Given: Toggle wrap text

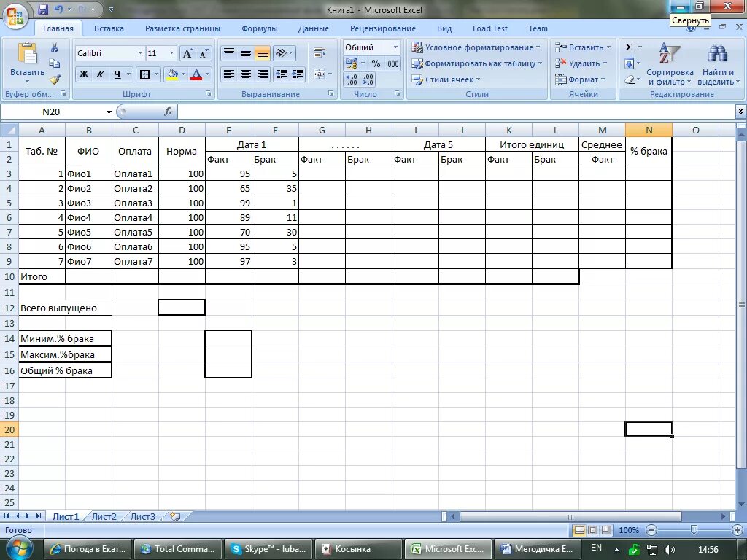Looking at the screenshot, I should (x=320, y=52).
